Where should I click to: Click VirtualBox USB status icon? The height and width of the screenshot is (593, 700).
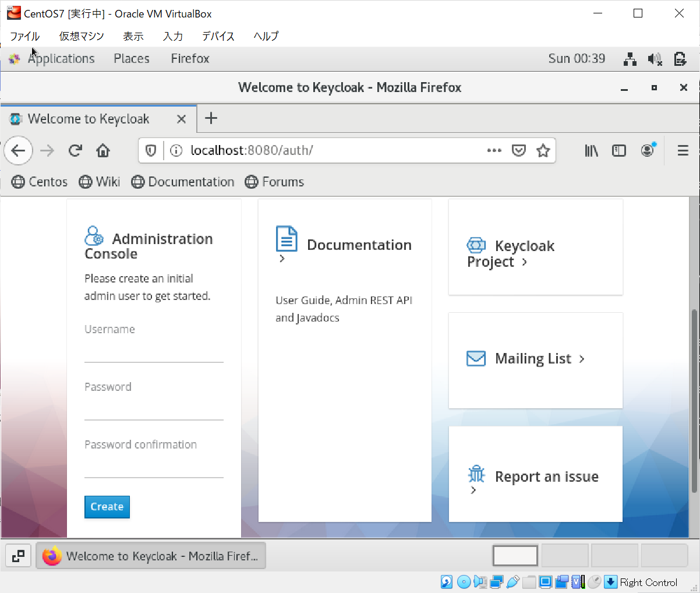click(x=513, y=582)
